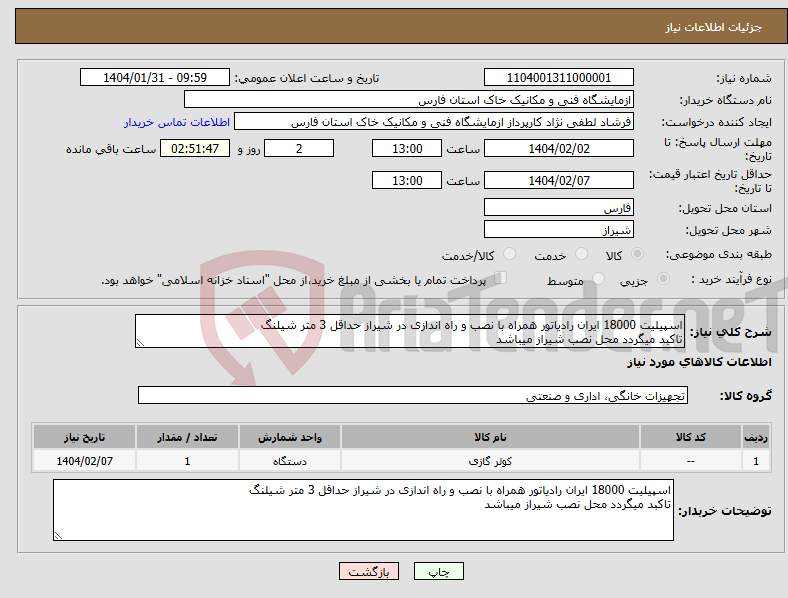Click the general need description text area
This screenshot has width=788, height=598.
pyautogui.click(x=410, y=331)
